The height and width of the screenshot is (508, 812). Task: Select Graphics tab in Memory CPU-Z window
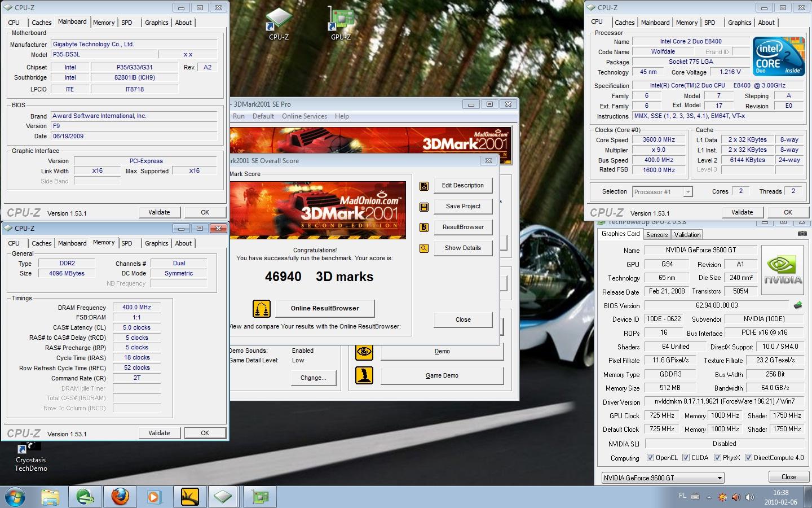coord(157,243)
